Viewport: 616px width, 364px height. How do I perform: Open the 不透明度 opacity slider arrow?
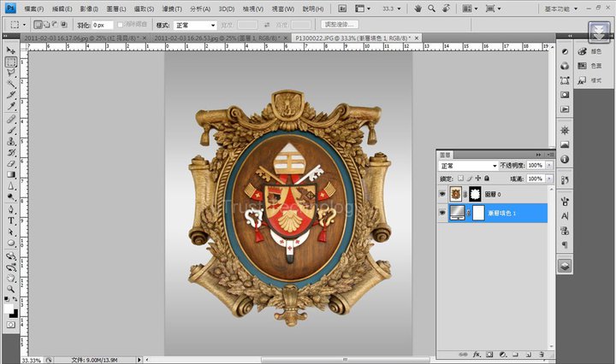[x=549, y=166]
